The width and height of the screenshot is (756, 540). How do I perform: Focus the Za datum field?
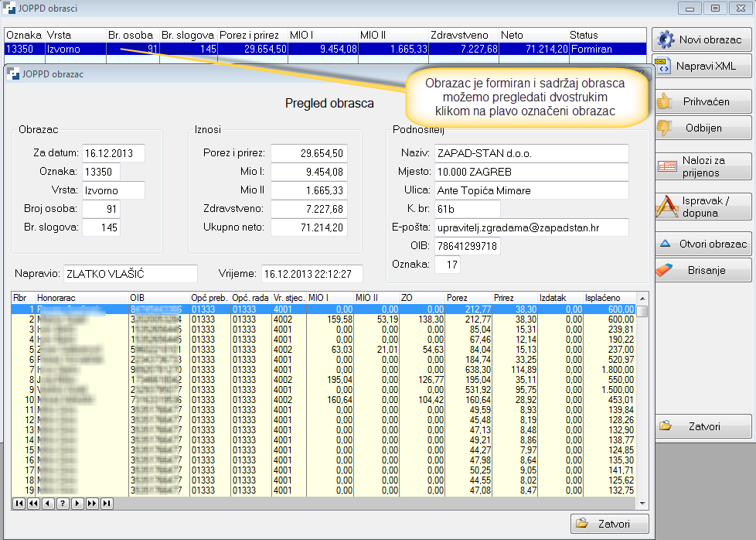coord(114,152)
